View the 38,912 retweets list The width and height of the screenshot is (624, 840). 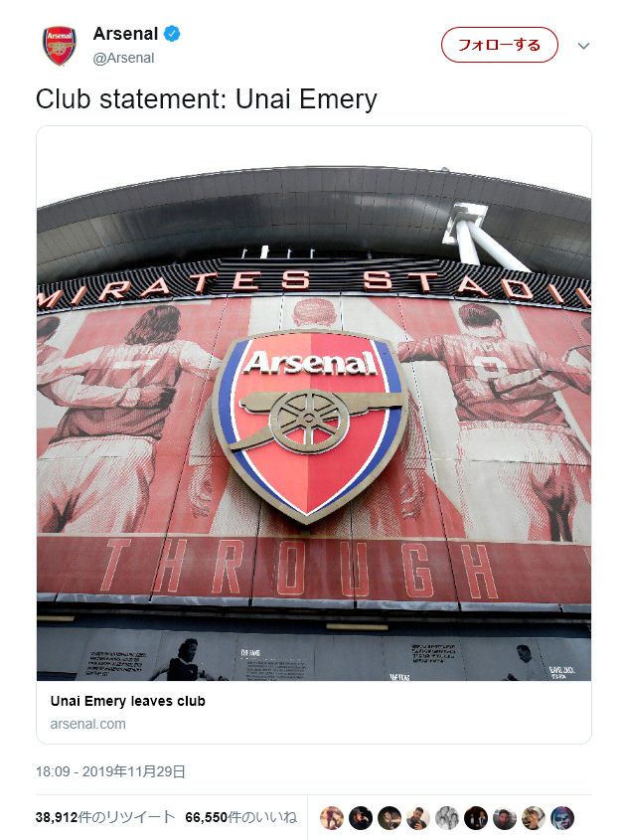point(105,817)
